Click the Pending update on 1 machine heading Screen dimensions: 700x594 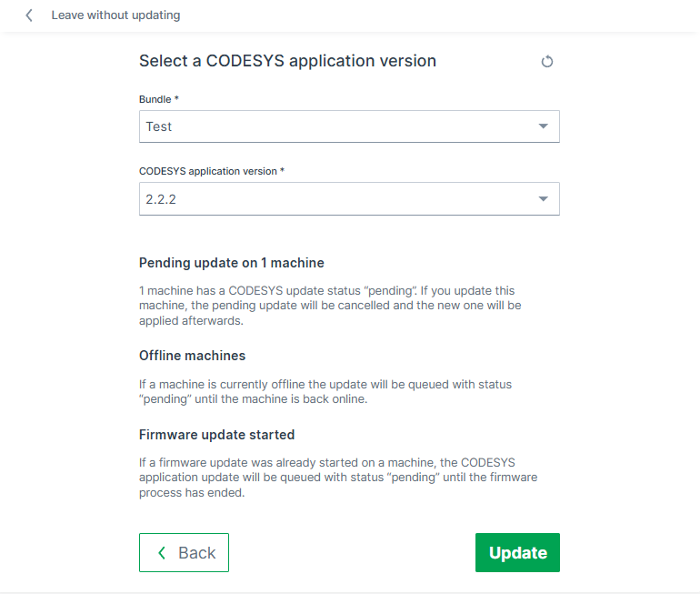231,263
